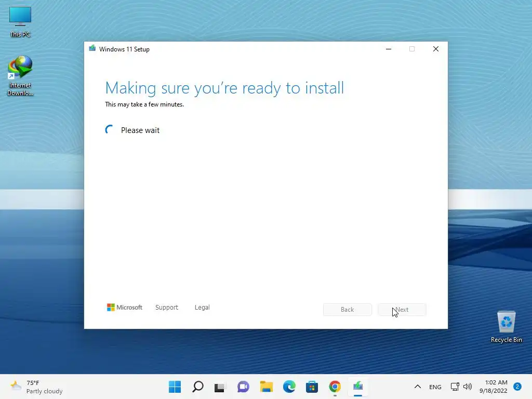Open volume control in the system tray
532x399 pixels.
[468, 387]
